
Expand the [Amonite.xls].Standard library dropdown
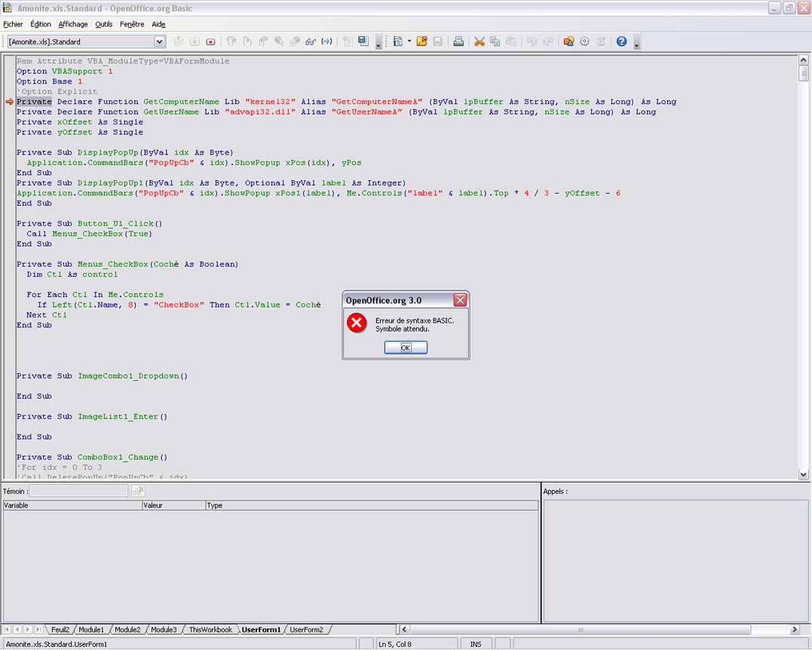click(x=159, y=41)
